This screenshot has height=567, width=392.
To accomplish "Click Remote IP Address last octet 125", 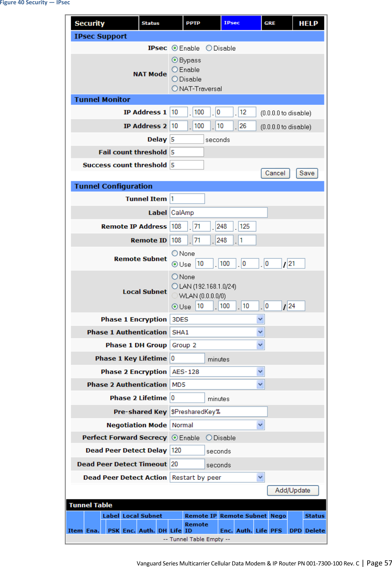I will tap(247, 226).
